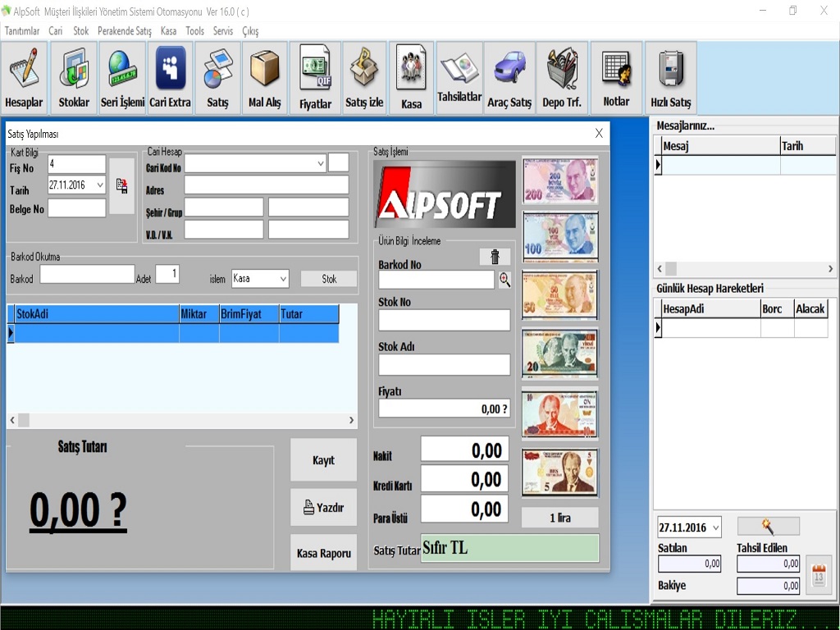
Task: Click the magnifier icon beside Barkod No
Action: [504, 280]
